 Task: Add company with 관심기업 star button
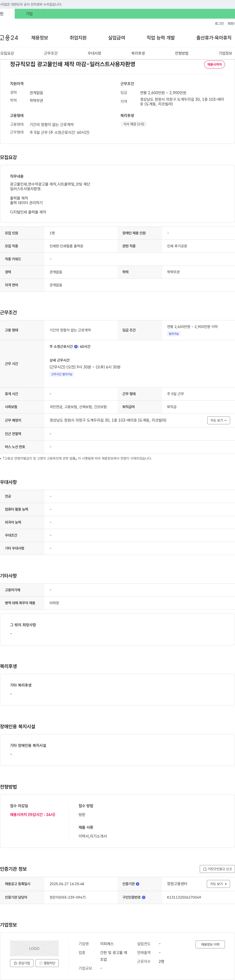pos(22,963)
